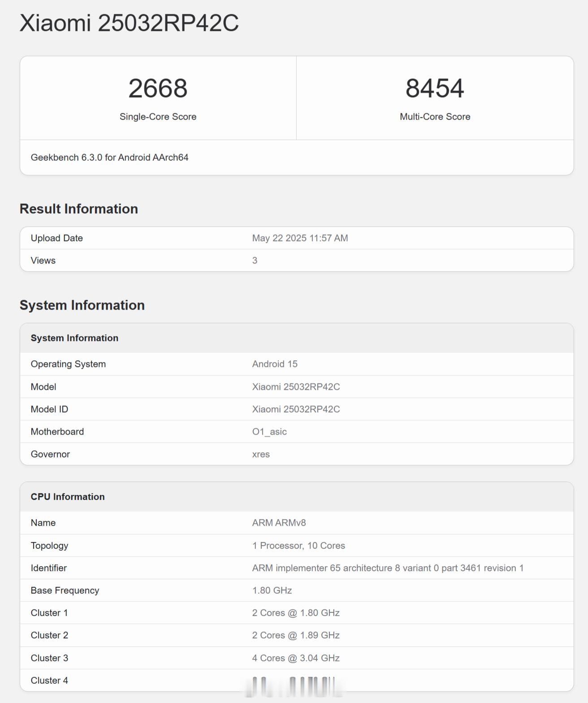Click the ARM ARMv8 value

coord(279,522)
